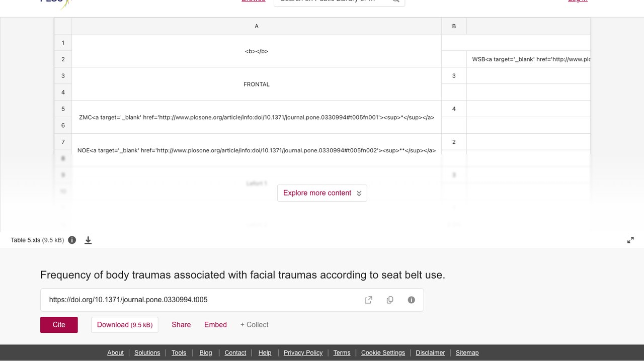Click the cell starting with ZMC

coord(257,117)
